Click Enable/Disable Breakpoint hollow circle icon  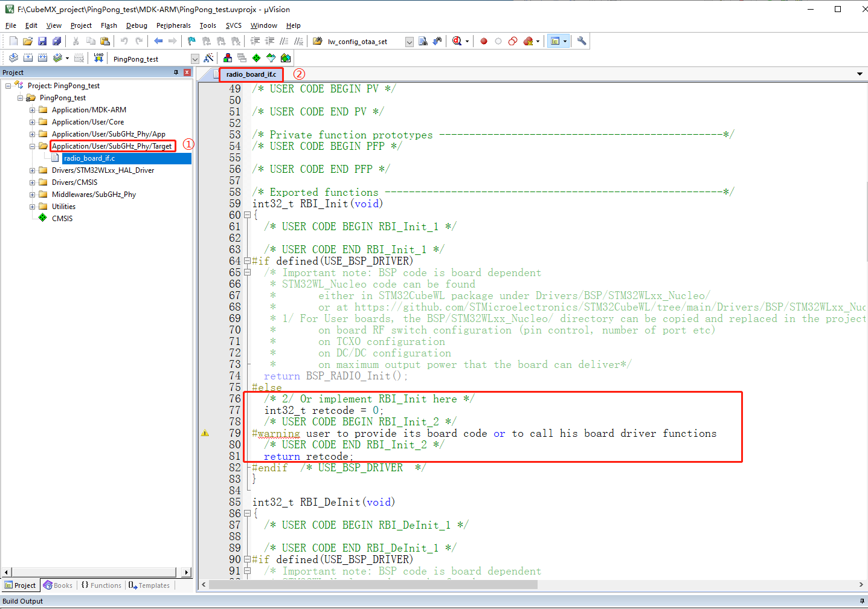point(498,41)
